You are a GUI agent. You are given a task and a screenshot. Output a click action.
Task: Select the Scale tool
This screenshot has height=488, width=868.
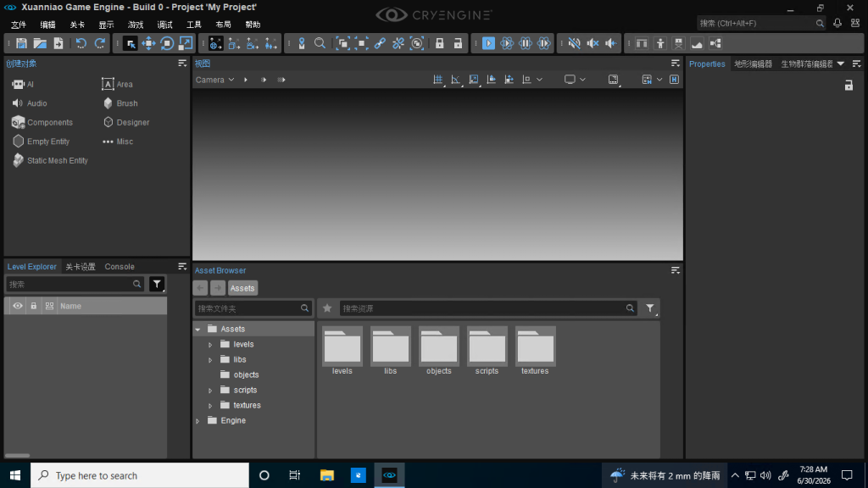click(186, 43)
